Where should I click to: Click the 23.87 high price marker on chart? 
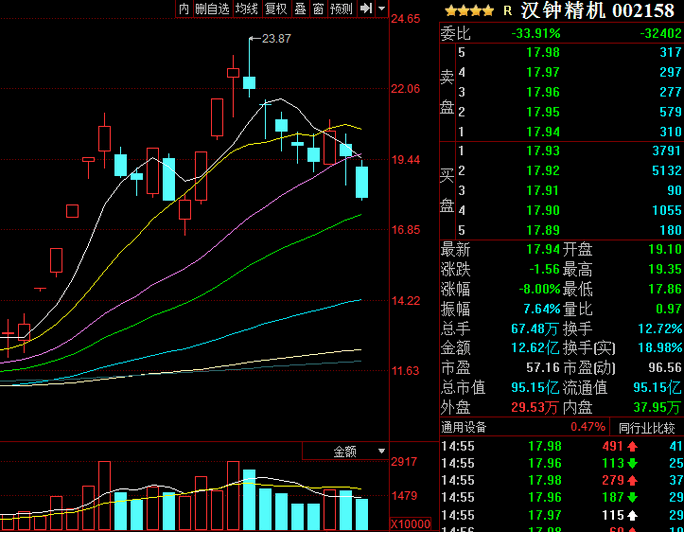point(275,39)
